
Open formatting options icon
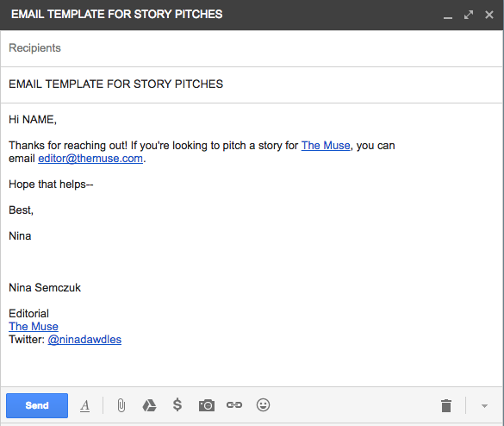coord(84,405)
